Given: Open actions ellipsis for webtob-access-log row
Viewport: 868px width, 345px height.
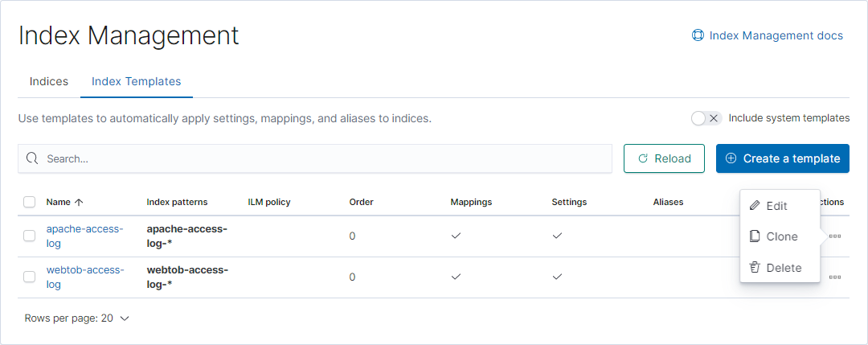Looking at the screenshot, I should coord(834,277).
